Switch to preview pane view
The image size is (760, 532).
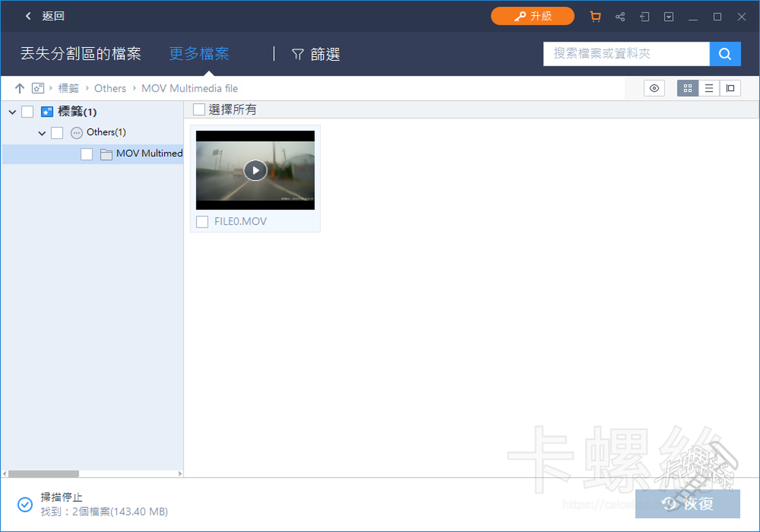pyautogui.click(x=730, y=88)
